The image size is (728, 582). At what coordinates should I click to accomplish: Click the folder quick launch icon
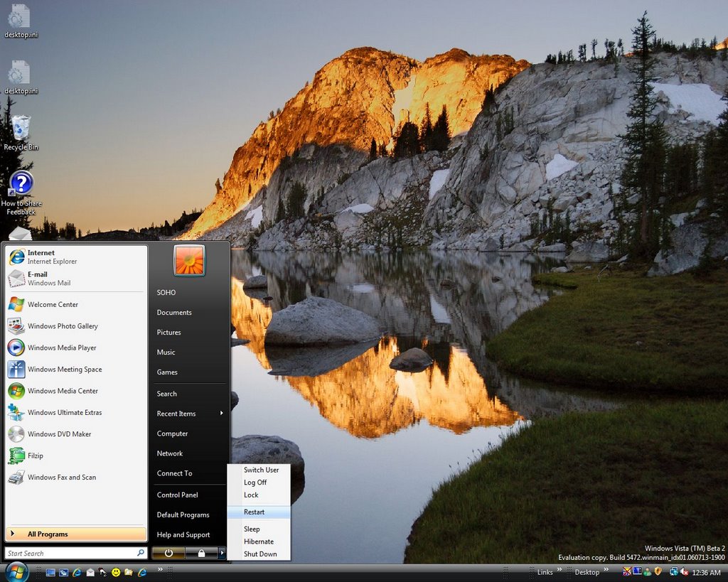[x=129, y=572]
